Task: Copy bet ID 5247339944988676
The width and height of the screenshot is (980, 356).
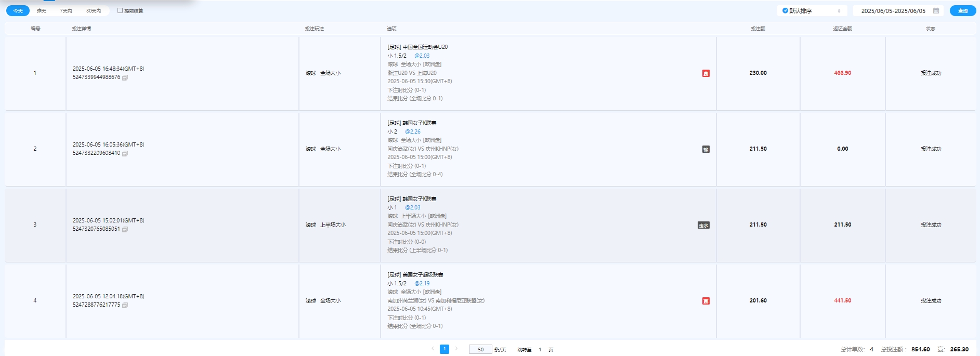Action: point(125,77)
